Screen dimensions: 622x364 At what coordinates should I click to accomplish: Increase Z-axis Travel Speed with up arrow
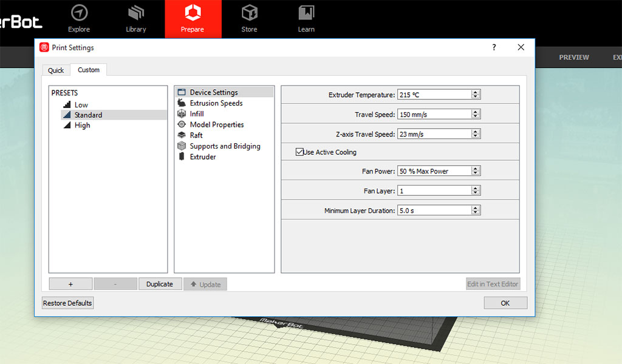[475, 132]
